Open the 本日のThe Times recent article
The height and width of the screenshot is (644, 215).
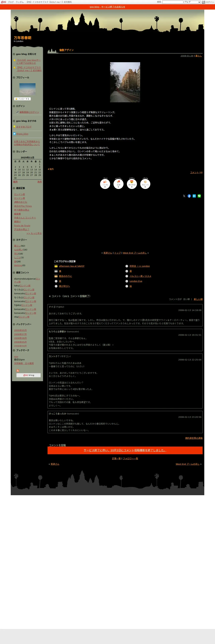[23, 206]
